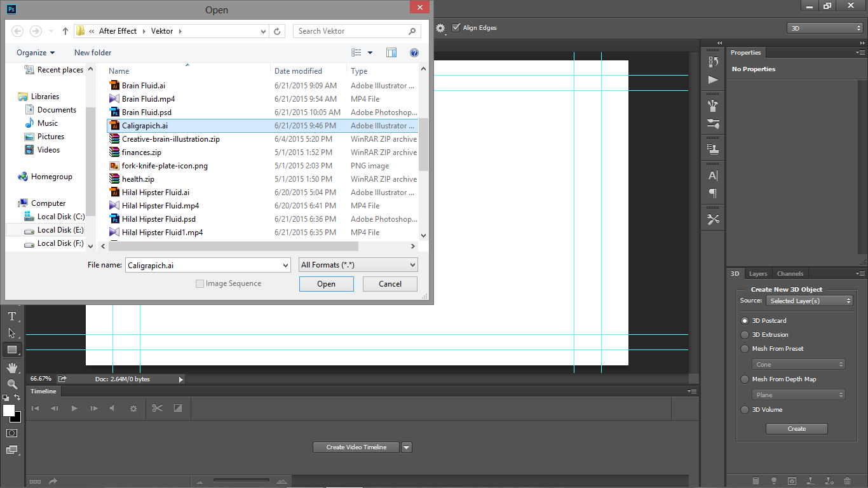Select the Rectangle shape tool

[x=12, y=349]
